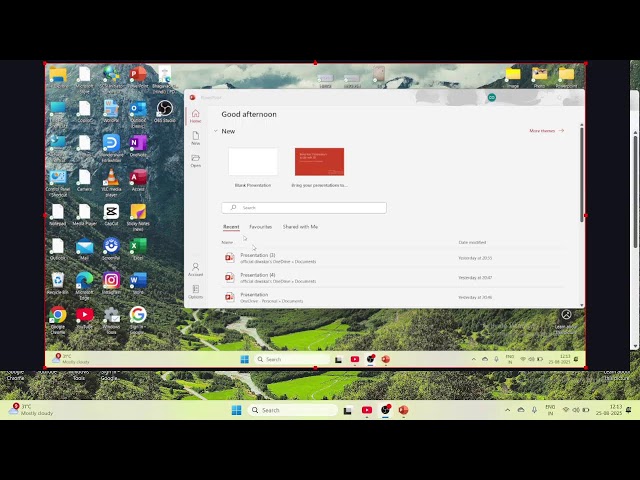Image resolution: width=640 pixels, height=480 pixels.
Task: Open Account in PowerPoint's left sidebar
Action: coord(196,269)
